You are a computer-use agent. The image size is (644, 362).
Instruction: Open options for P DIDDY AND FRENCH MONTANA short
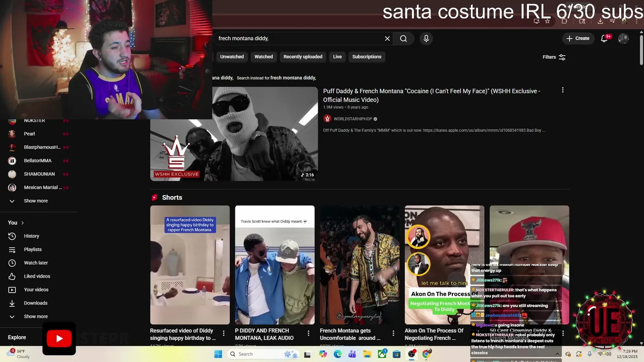[x=308, y=333]
